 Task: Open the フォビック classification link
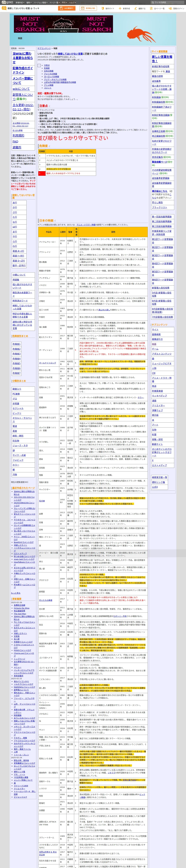click(x=18, y=460)
